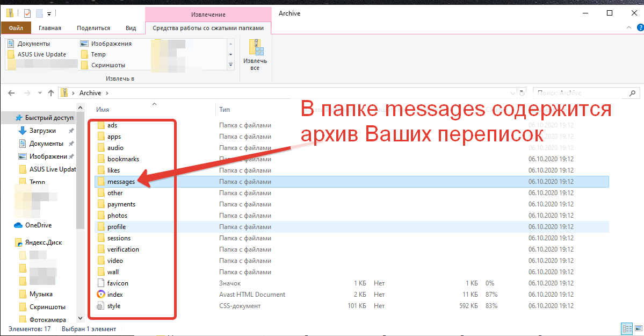Open Загрузки in navigation pane
Viewport: 644px width, 336px height.
point(38,131)
